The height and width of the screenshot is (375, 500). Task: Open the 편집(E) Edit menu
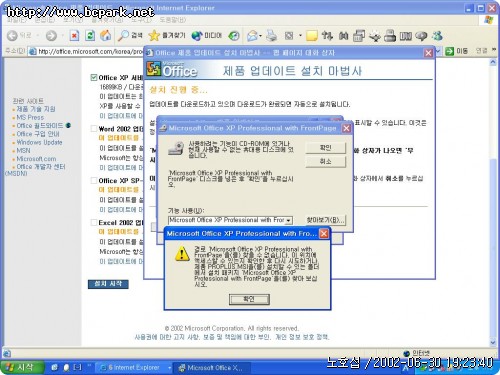(x=45, y=20)
